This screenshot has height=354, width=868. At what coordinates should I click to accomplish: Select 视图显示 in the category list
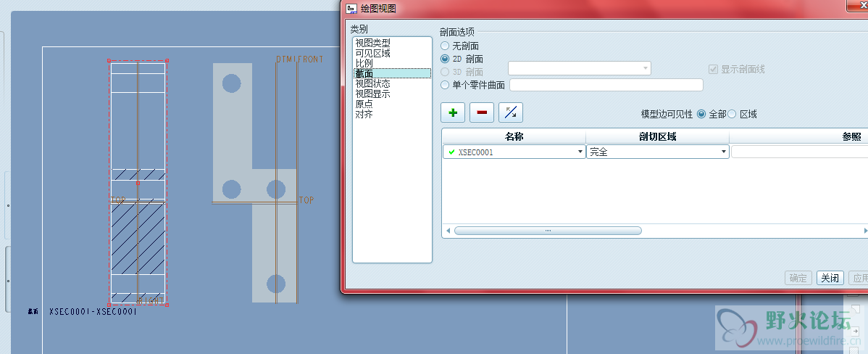tap(372, 94)
